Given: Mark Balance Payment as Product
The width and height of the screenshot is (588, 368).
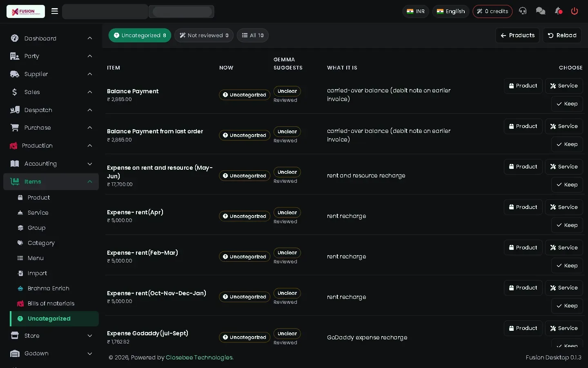Looking at the screenshot, I should point(523,86).
